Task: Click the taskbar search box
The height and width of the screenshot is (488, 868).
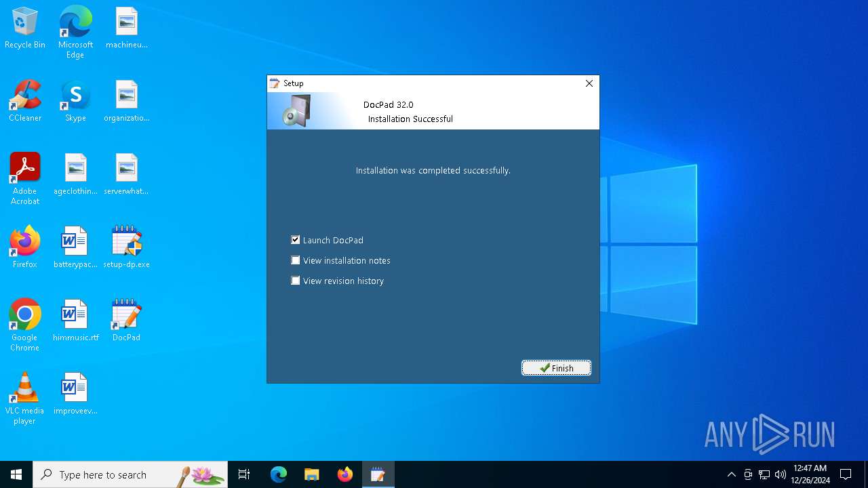Action: tap(130, 474)
